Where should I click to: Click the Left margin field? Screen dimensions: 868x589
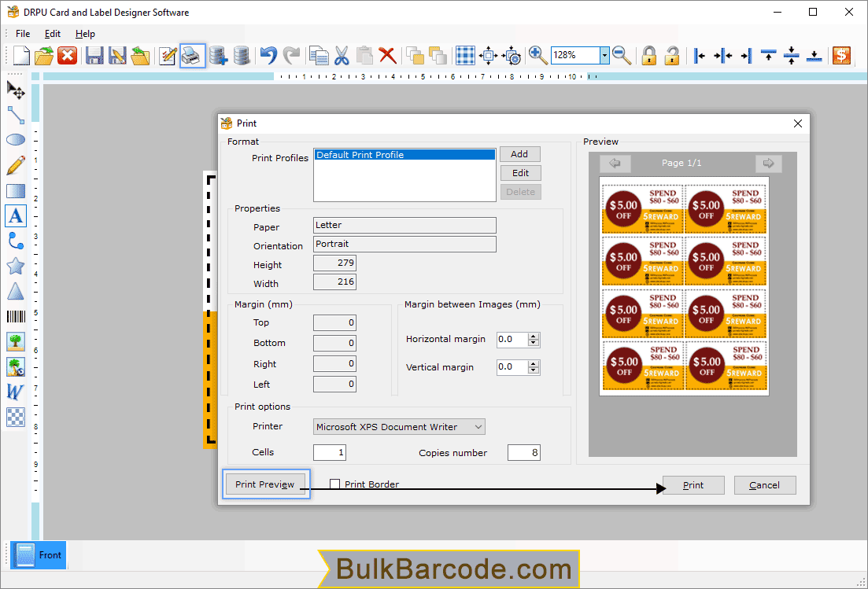(334, 384)
